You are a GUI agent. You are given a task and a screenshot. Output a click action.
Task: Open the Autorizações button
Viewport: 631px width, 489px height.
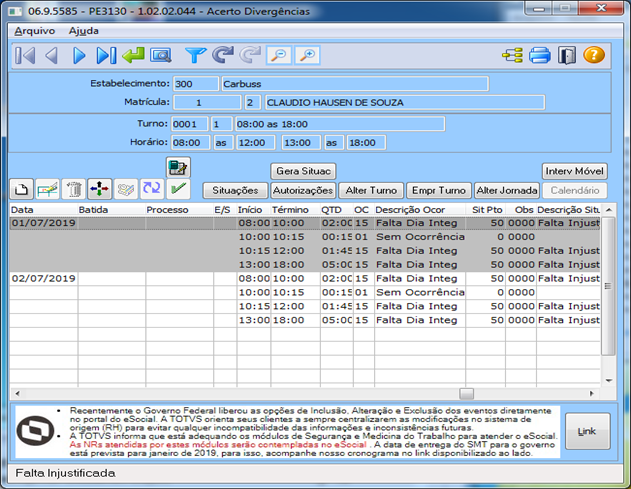303,190
